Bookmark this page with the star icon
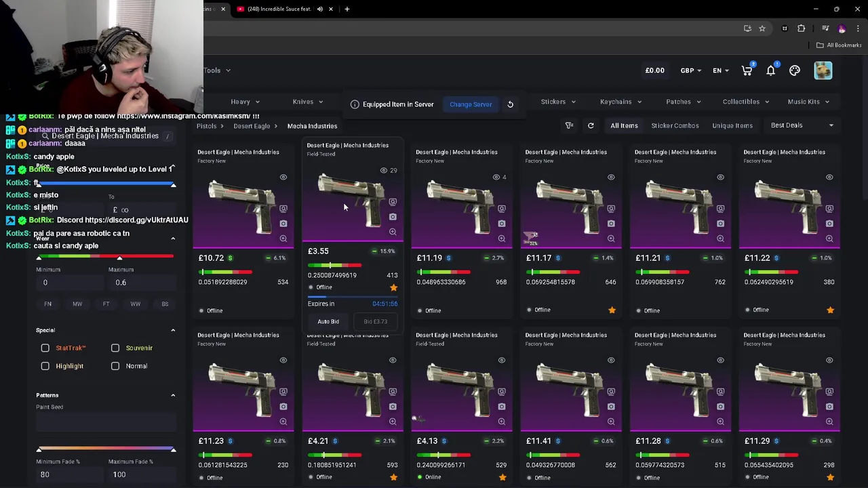 [x=762, y=28]
